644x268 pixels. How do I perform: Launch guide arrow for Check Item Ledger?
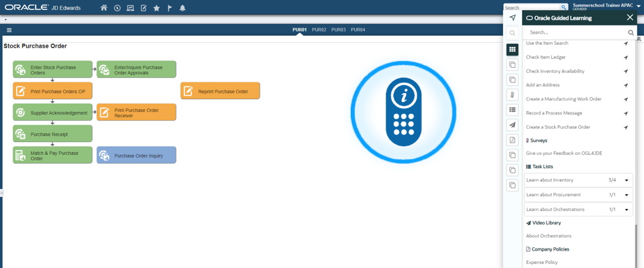[x=625, y=58]
